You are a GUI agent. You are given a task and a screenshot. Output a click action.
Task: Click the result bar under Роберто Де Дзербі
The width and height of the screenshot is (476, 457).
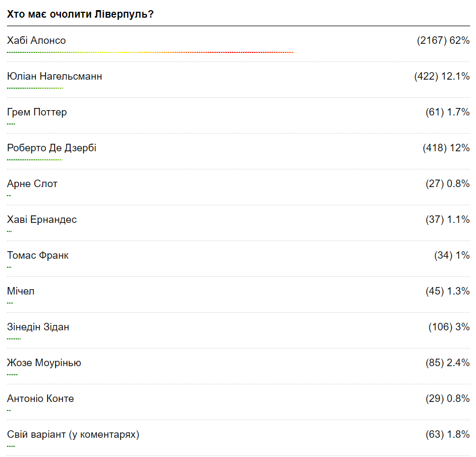[x=35, y=160]
